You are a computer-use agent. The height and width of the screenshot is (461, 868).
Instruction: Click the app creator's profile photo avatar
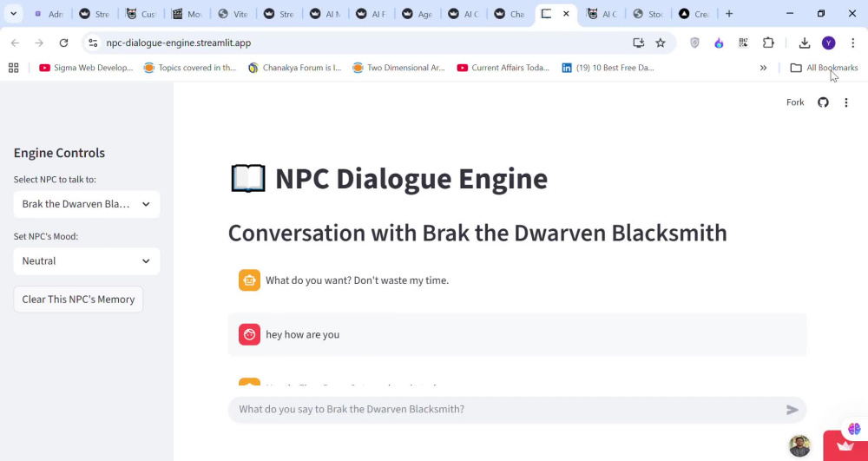pos(799,445)
